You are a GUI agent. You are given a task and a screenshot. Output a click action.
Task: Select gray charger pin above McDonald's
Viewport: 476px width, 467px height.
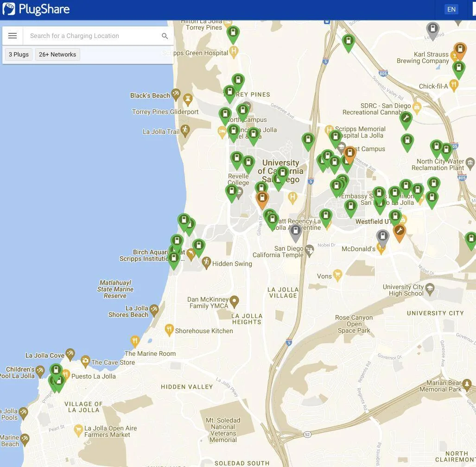pyautogui.click(x=382, y=237)
